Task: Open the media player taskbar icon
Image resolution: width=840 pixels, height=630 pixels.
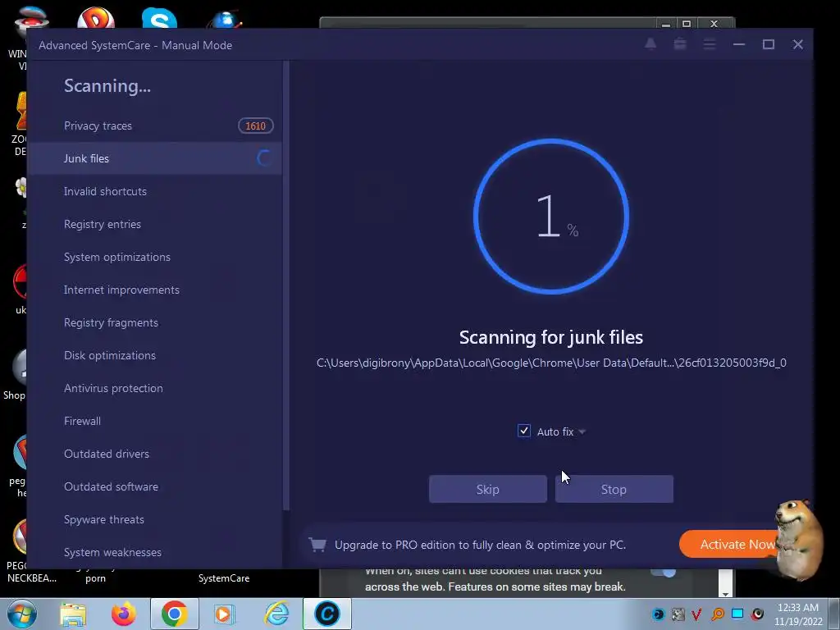Action: [224, 614]
